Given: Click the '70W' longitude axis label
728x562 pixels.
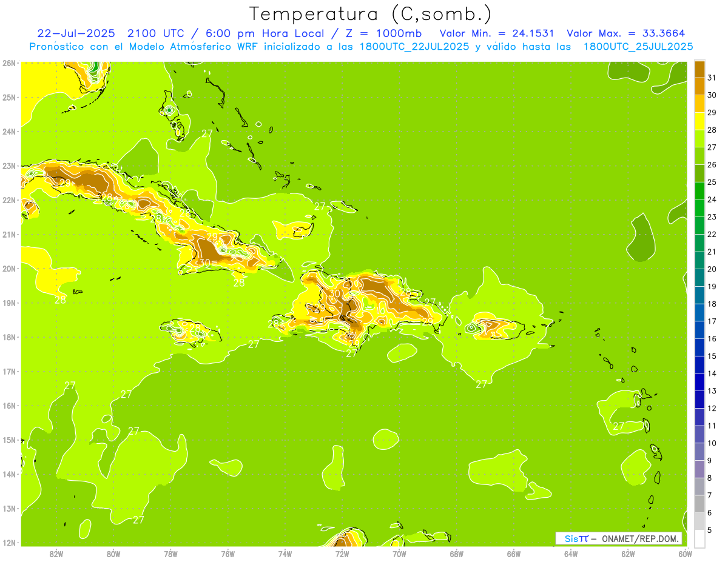Looking at the screenshot, I should (399, 554).
